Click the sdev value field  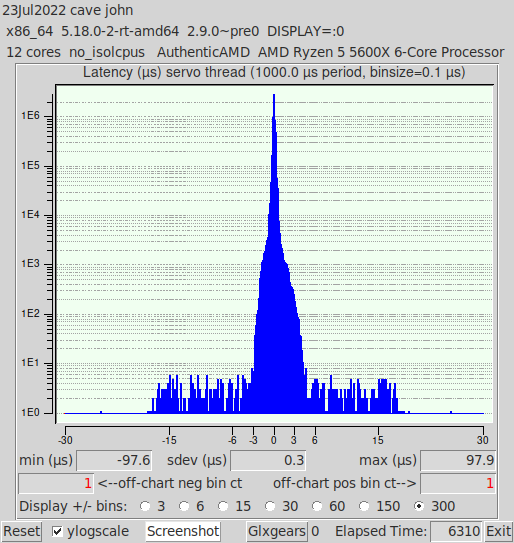[268, 461]
